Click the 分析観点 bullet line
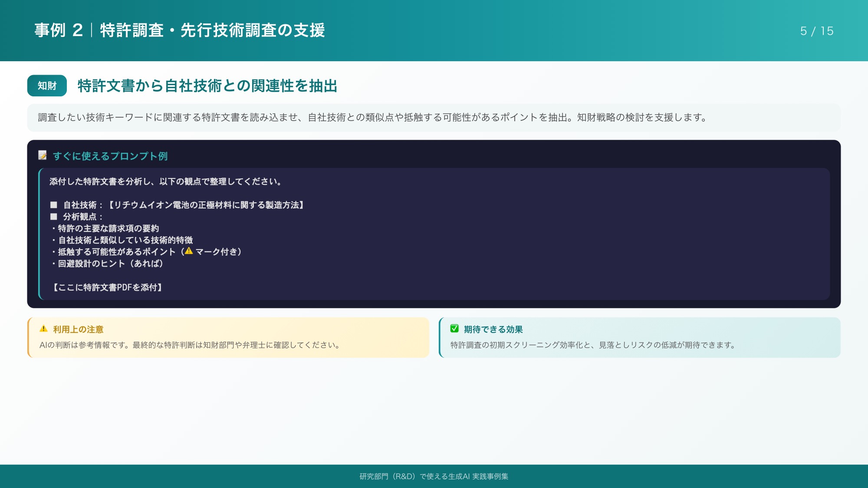868x488 pixels. [76, 217]
